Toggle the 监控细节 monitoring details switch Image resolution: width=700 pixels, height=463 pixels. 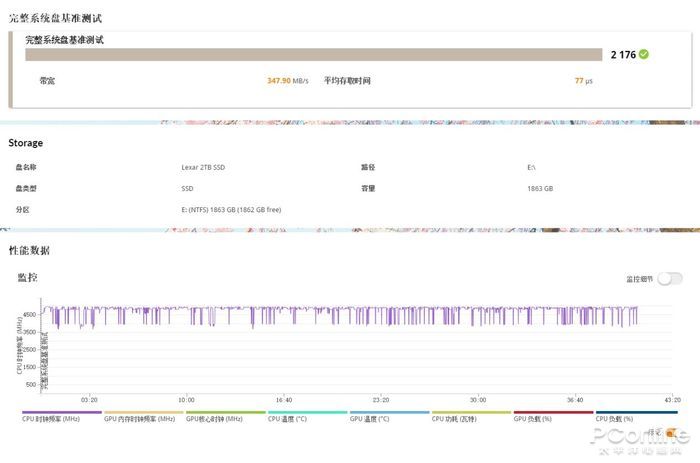click(670, 279)
